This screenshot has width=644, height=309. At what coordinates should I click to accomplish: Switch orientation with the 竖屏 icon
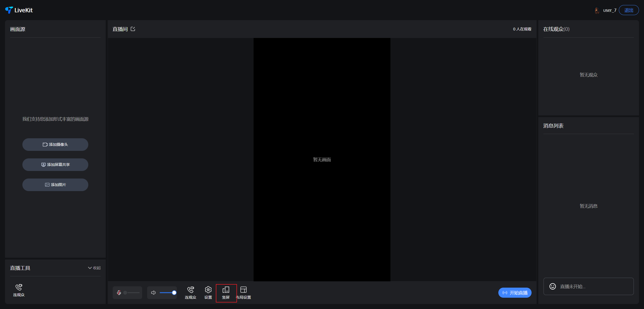pyautogui.click(x=226, y=293)
